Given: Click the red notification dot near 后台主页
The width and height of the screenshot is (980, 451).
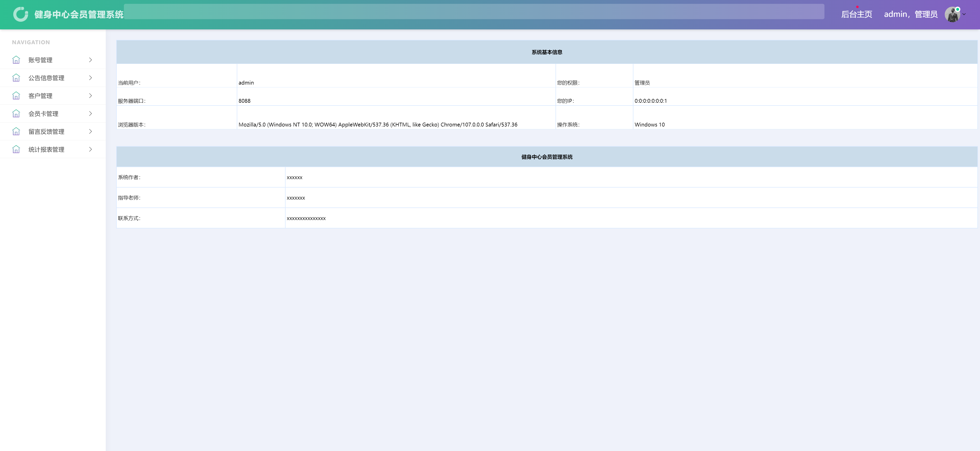Looking at the screenshot, I should coord(857,7).
